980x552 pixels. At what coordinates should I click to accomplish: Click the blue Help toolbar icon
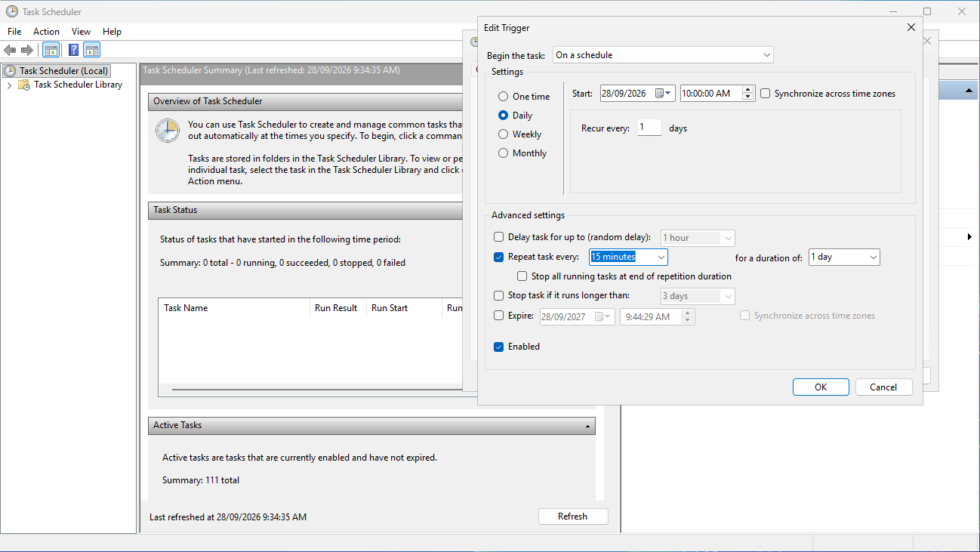(73, 51)
